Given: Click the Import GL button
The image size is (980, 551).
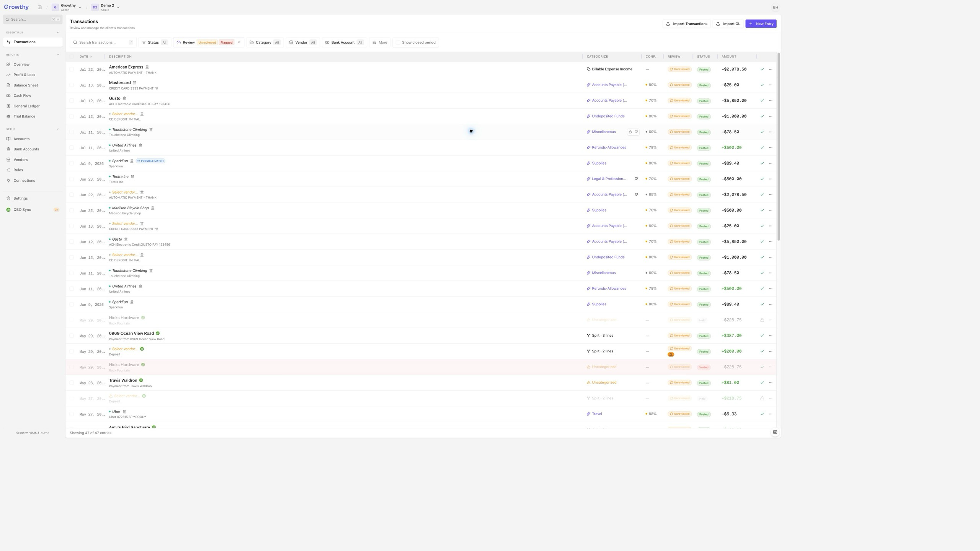Looking at the screenshot, I should (x=728, y=24).
